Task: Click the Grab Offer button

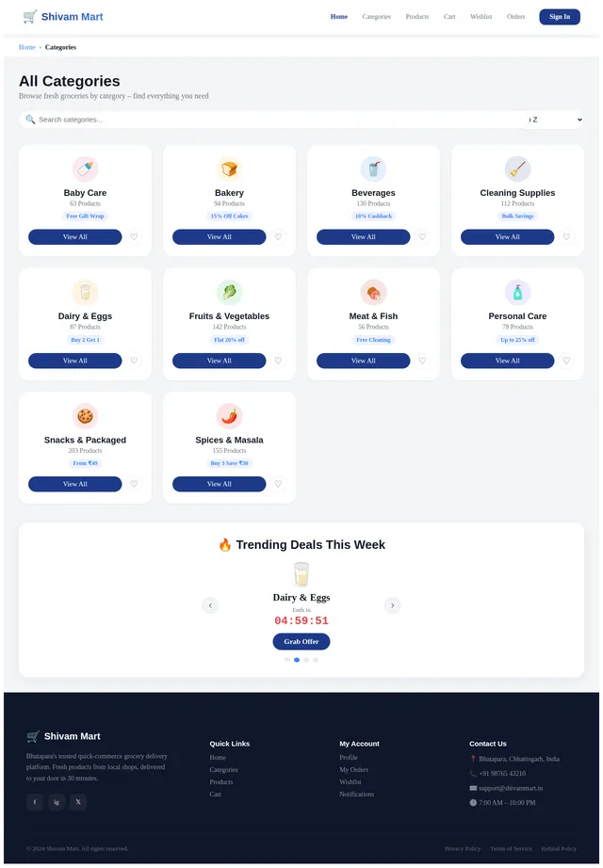Action: [301, 642]
